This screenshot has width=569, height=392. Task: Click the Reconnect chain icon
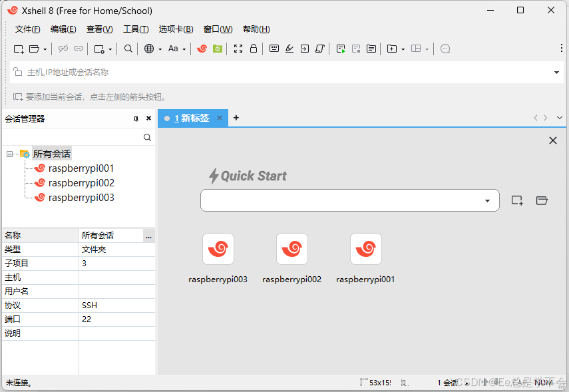click(79, 49)
